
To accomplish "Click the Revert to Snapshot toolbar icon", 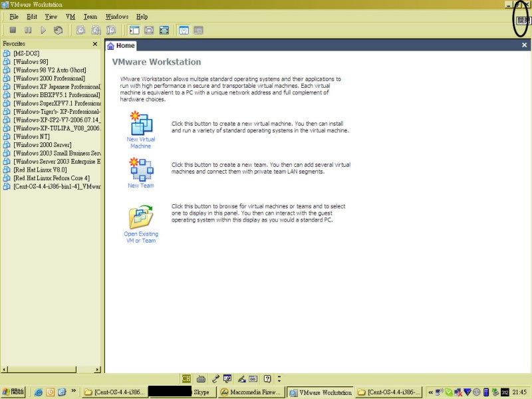I will click(x=96, y=30).
